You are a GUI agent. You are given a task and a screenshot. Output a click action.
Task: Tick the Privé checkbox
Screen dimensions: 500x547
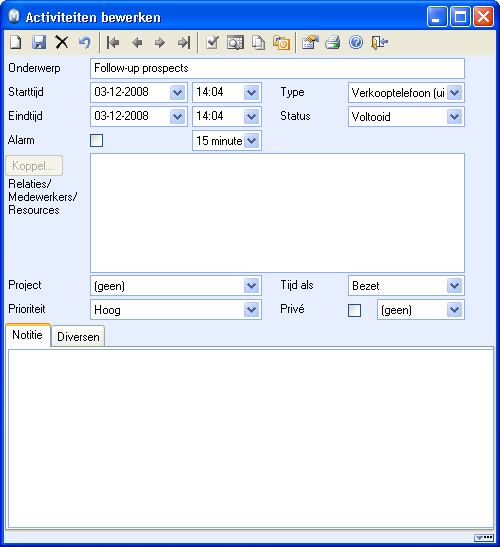[x=355, y=310]
